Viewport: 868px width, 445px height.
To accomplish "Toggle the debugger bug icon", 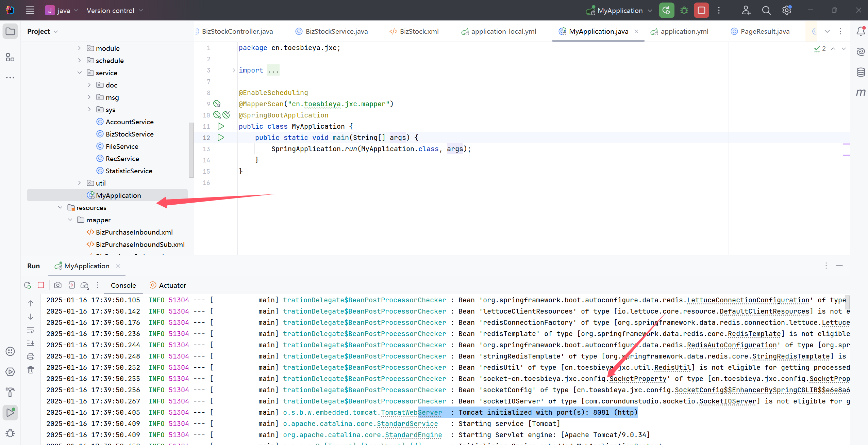I will (684, 10).
